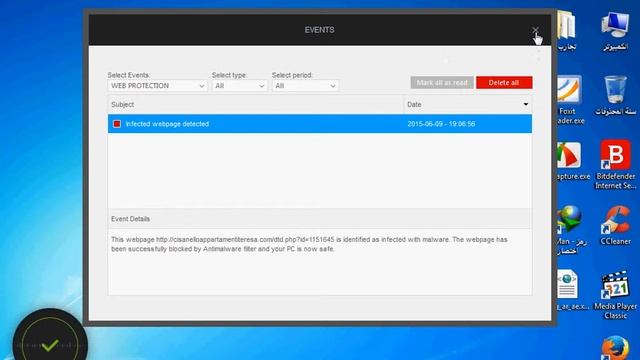Click the red Delete all button
640x360 pixels.
coord(504,82)
